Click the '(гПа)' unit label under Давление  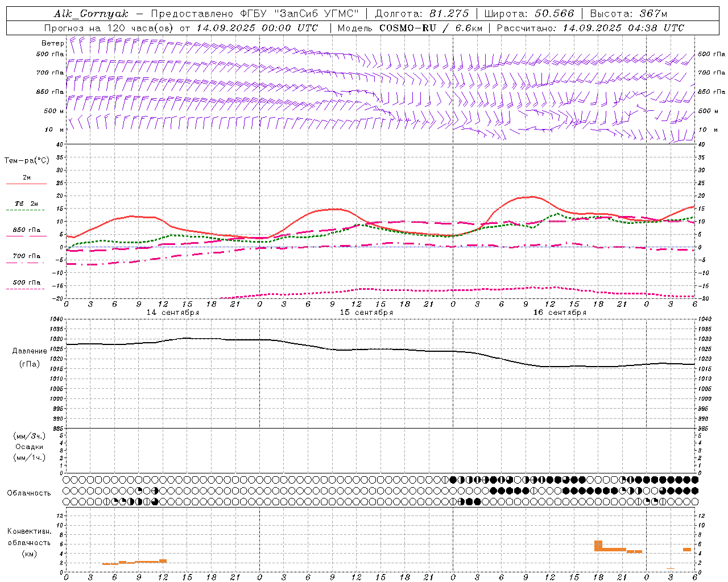[30, 364]
